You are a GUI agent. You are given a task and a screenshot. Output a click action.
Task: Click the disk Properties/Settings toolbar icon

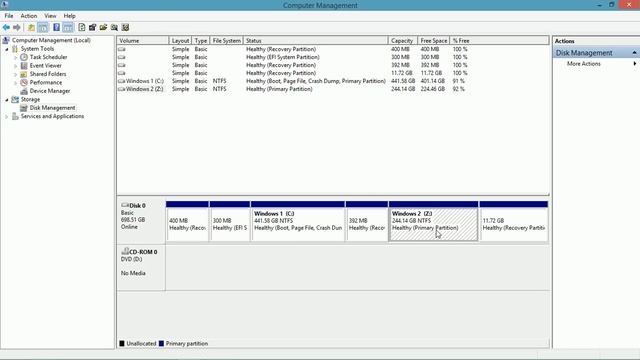click(92, 27)
